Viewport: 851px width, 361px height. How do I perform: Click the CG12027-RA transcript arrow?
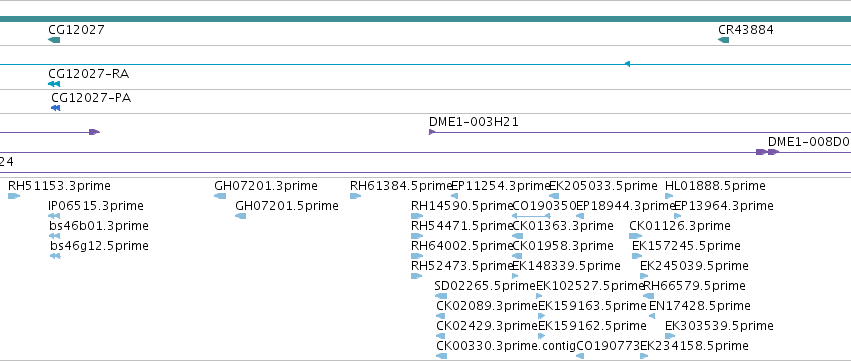[x=54, y=84]
